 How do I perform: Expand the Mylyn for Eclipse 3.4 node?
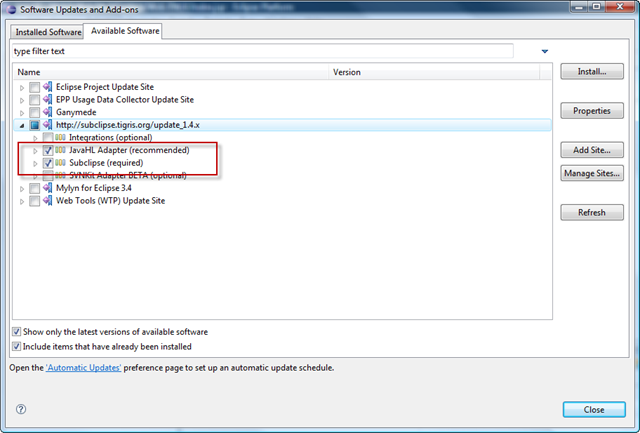[x=22, y=189]
